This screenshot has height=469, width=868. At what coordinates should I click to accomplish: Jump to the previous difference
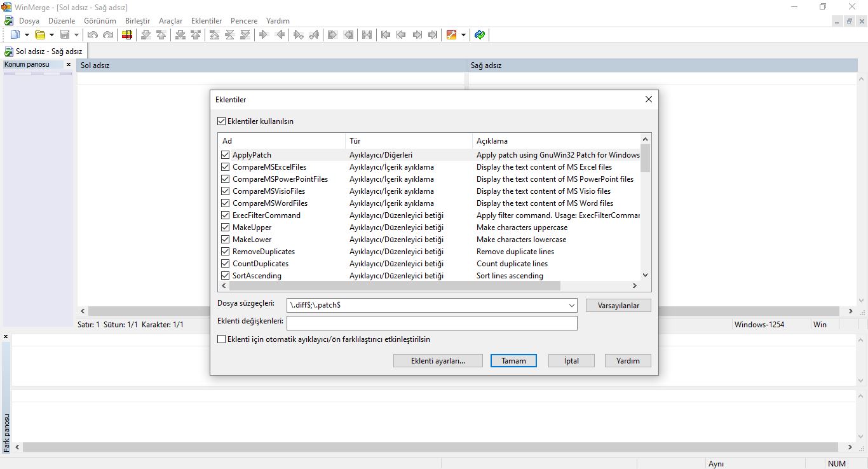point(161,34)
